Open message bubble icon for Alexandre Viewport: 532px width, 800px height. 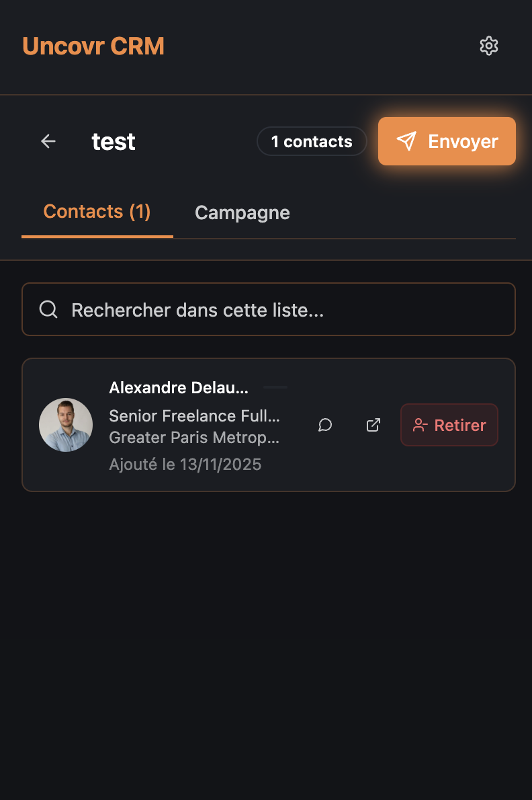pos(325,425)
